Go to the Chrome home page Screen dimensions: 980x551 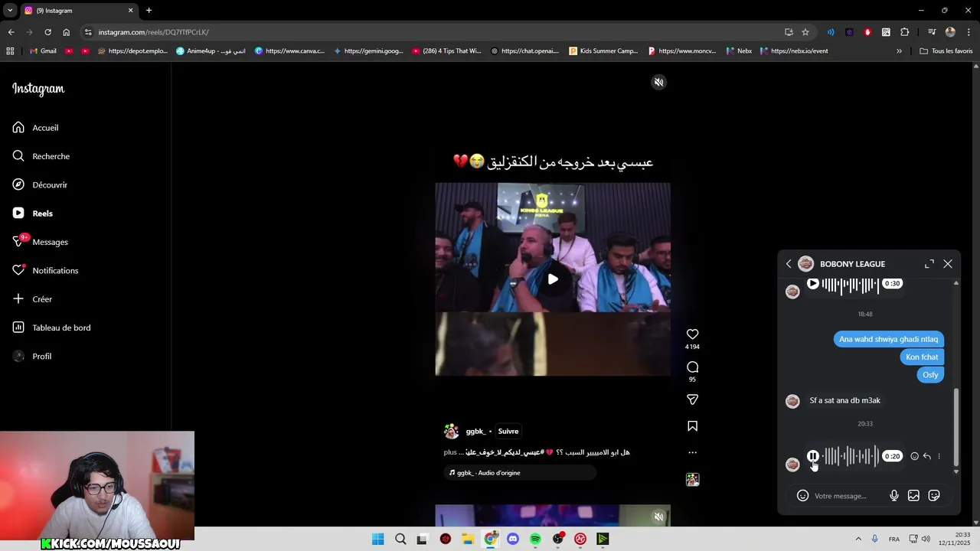click(x=67, y=32)
